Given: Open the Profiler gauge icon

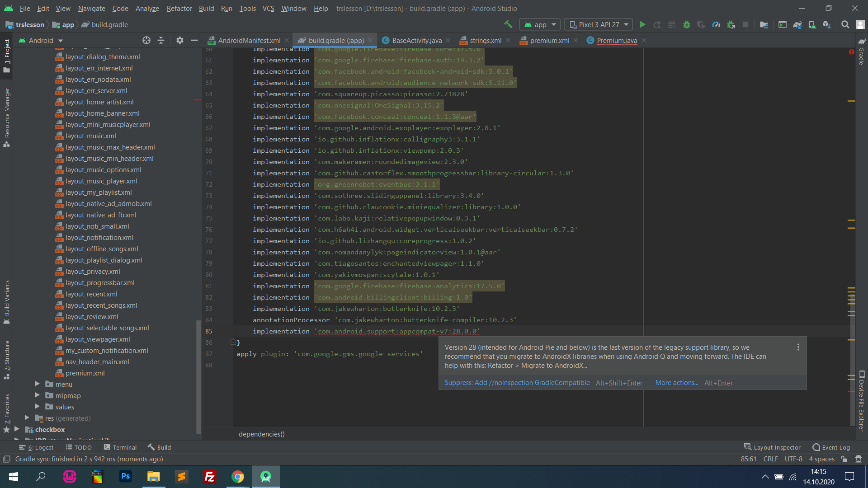Looking at the screenshot, I should pyautogui.click(x=716, y=24).
